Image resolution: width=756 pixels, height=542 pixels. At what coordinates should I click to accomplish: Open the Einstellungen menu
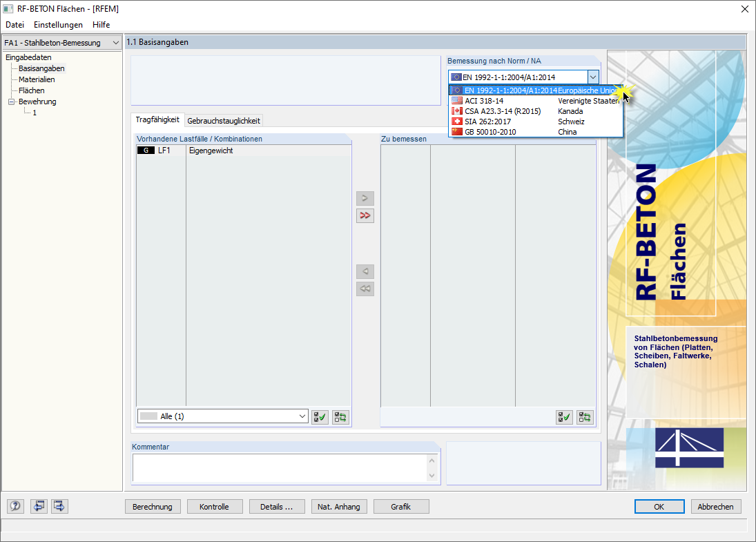(x=58, y=25)
